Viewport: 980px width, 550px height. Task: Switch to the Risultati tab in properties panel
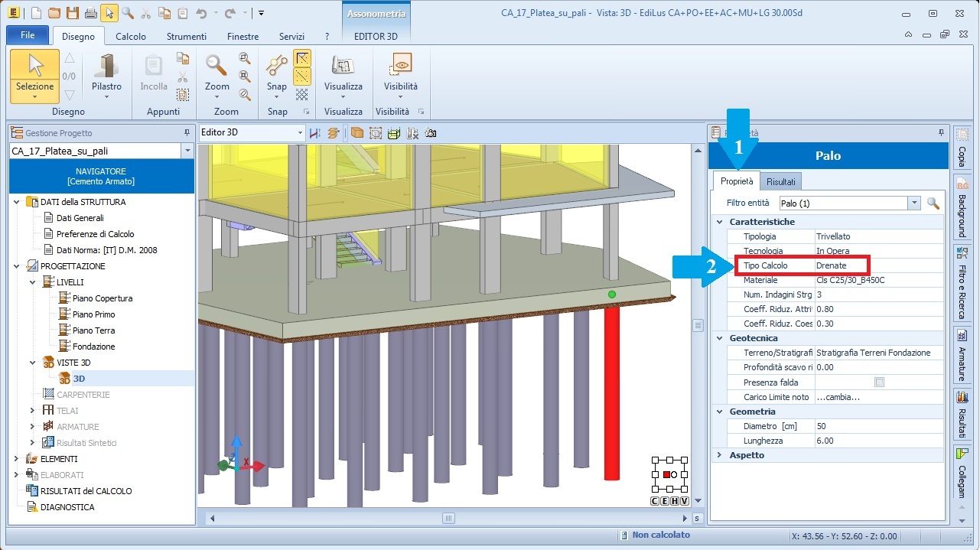[781, 182]
